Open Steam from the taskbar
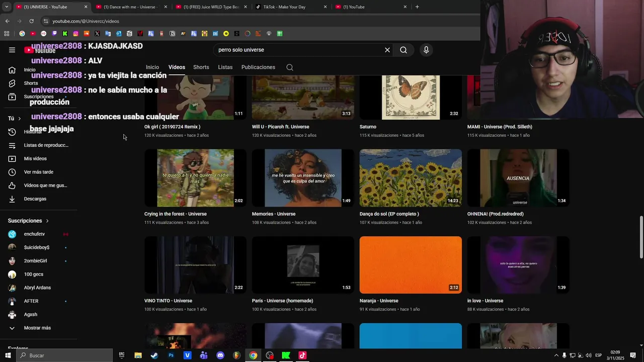 click(154, 355)
